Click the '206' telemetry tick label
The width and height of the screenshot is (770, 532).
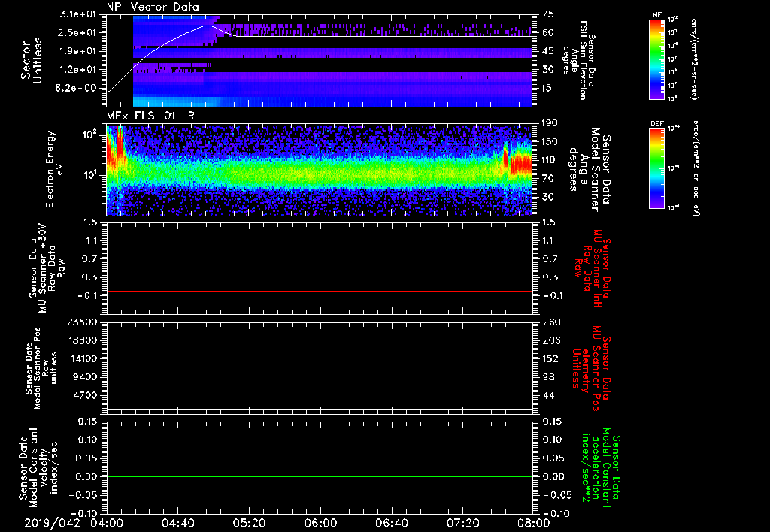click(550, 340)
